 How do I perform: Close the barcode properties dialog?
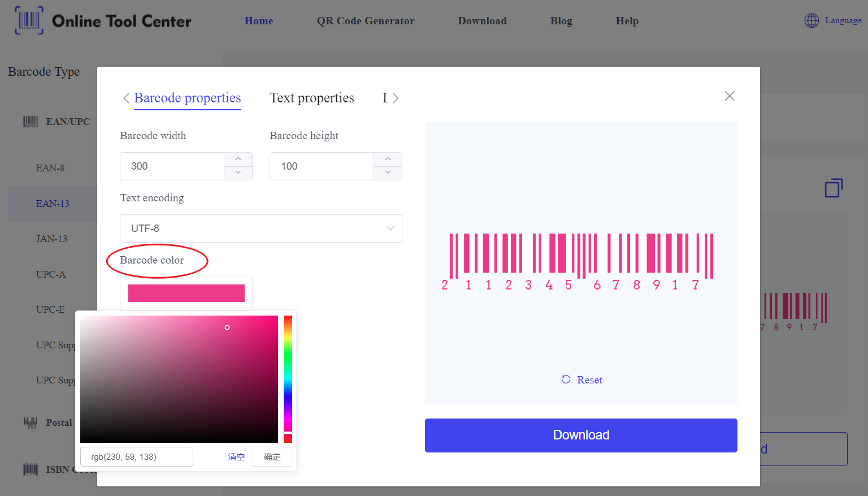(x=730, y=96)
